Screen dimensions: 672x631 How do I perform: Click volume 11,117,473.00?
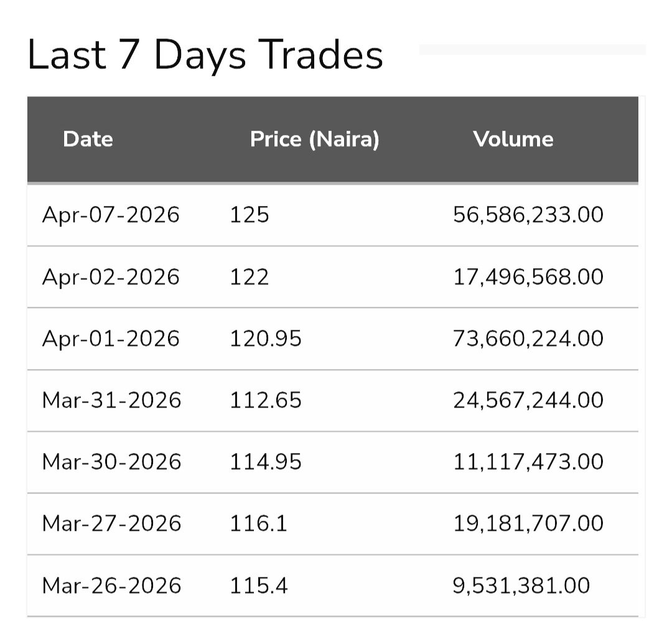pos(528,462)
